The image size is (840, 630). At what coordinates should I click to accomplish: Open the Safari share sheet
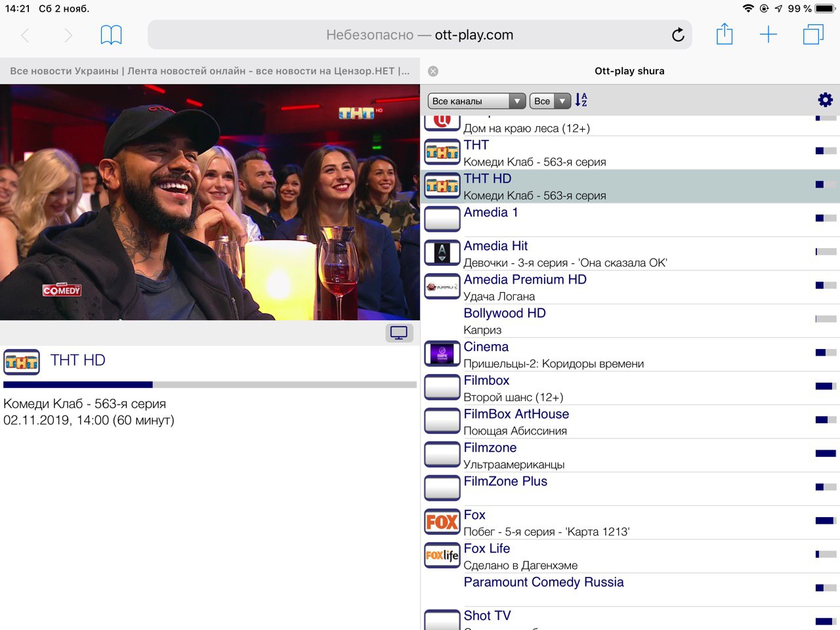coord(724,34)
